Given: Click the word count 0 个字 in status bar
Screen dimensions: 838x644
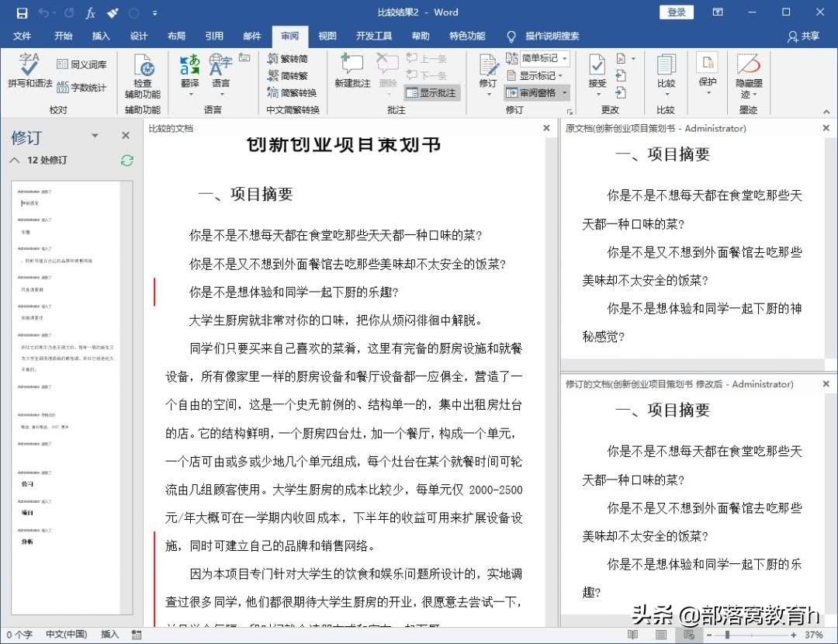Looking at the screenshot, I should (x=19, y=635).
